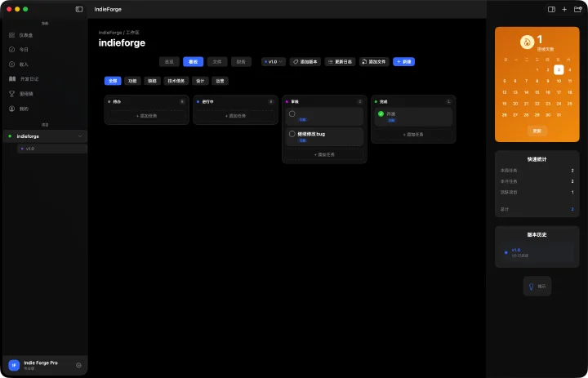Viewport: 588px width, 378px height.
Task: Switch to the 总览 tab
Action: pos(169,62)
